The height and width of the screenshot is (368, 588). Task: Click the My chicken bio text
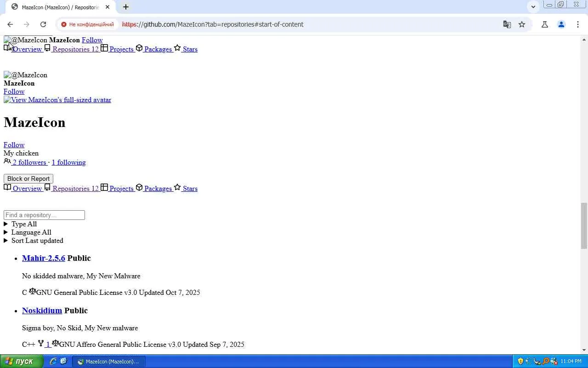pyautogui.click(x=21, y=153)
